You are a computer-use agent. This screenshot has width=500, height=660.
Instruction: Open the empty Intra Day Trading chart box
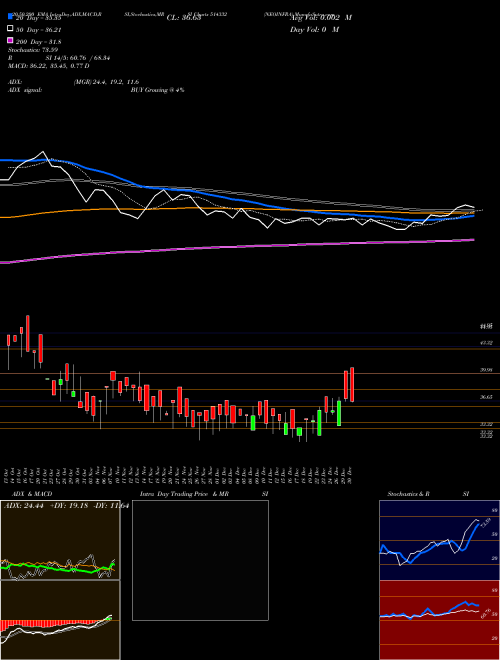(x=200, y=560)
